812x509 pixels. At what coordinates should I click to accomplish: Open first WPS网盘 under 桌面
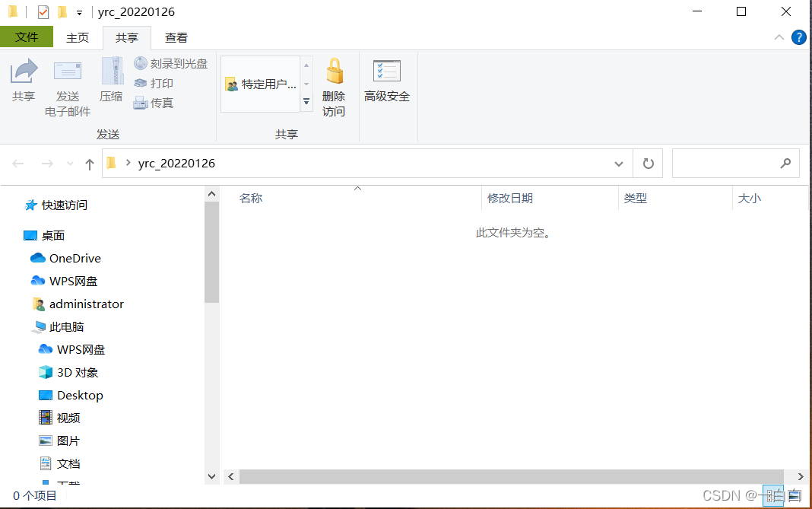64,281
